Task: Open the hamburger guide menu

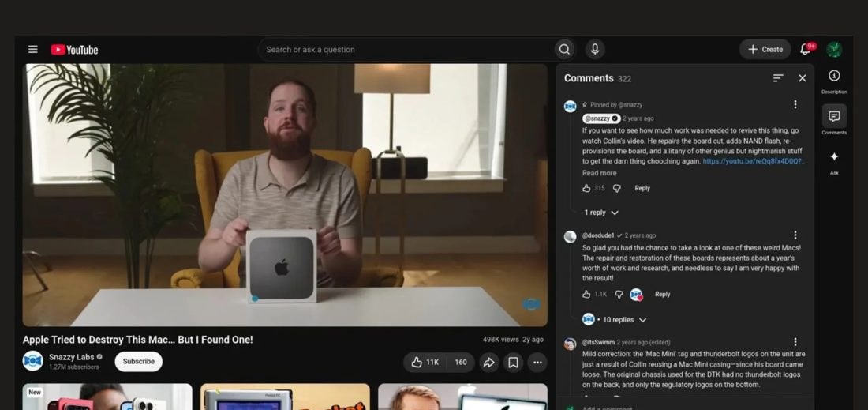Action: (32, 49)
